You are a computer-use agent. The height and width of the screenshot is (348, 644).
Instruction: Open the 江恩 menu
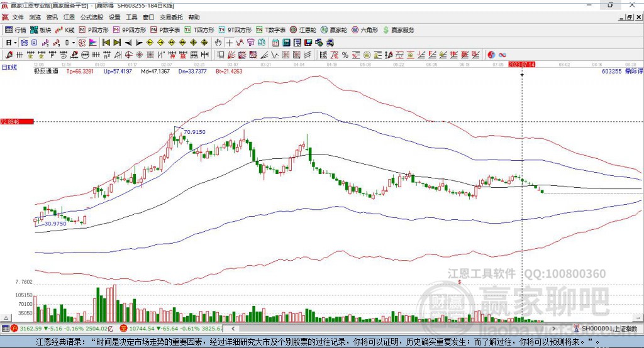pyautogui.click(x=69, y=17)
